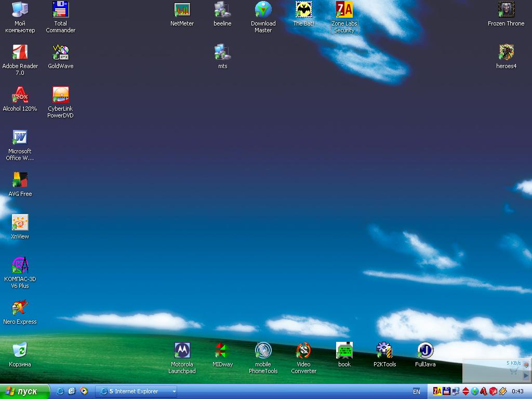Click the Total Commander floppy tray icon

[x=446, y=391]
